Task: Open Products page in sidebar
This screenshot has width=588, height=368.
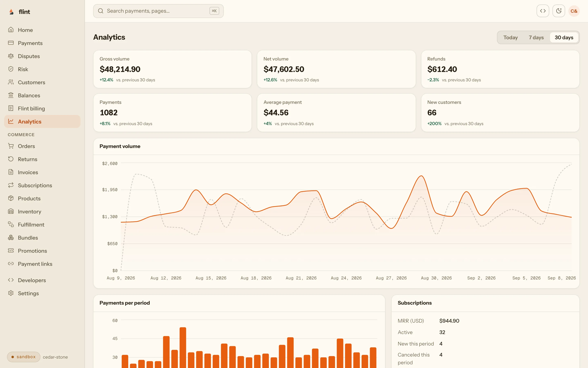Action: coord(42,198)
